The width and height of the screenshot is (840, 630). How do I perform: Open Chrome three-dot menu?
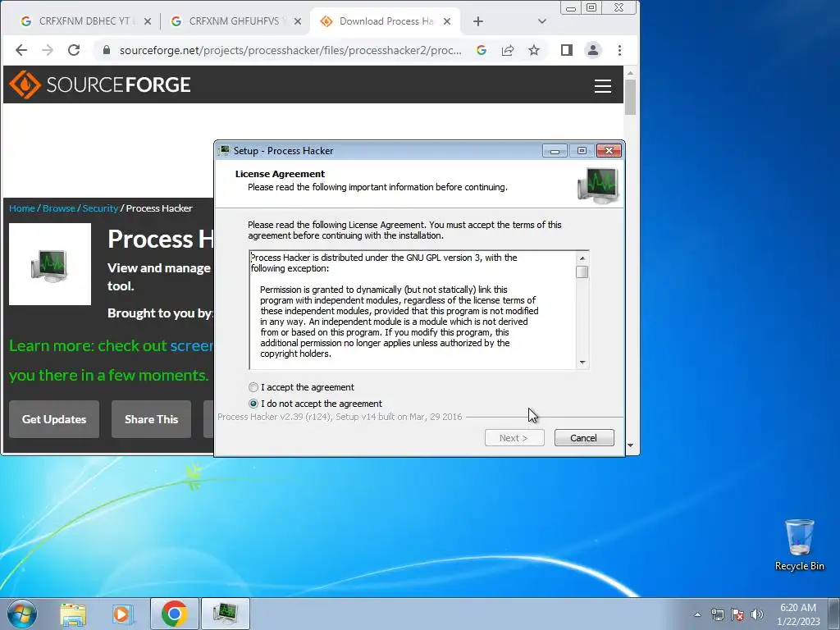click(620, 50)
